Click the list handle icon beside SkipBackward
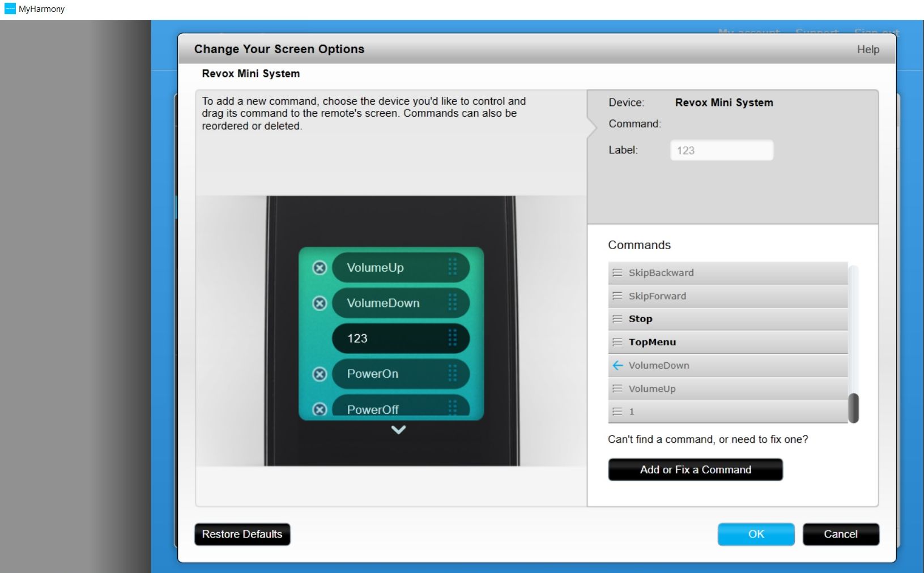Viewport: 924px width, 573px height. (618, 273)
